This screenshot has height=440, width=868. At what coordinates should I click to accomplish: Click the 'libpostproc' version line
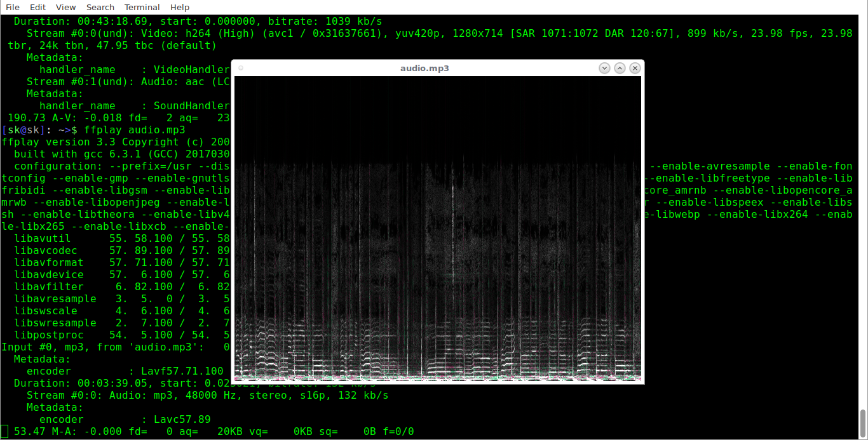coord(122,335)
